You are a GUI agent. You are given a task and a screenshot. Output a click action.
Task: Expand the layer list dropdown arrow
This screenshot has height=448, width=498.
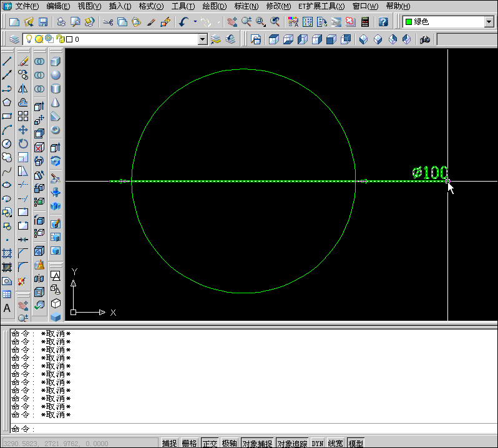point(203,39)
